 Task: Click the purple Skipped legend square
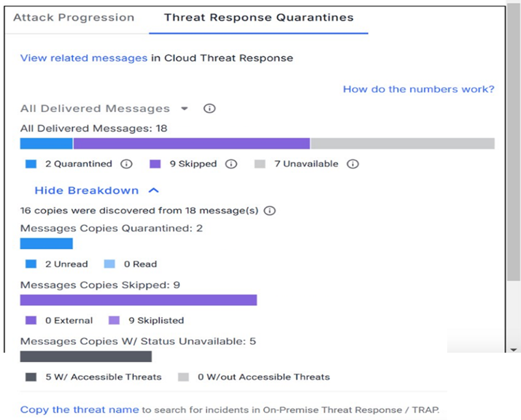click(155, 164)
